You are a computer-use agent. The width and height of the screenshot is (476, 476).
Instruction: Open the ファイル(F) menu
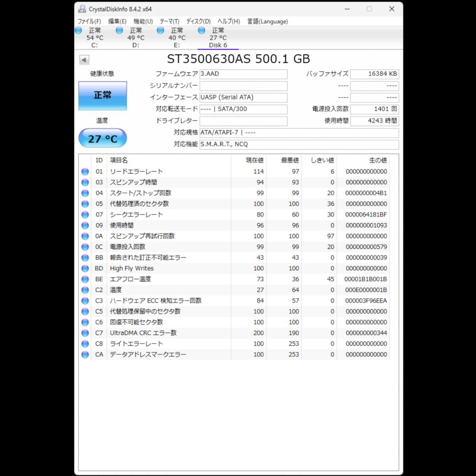[x=89, y=22]
